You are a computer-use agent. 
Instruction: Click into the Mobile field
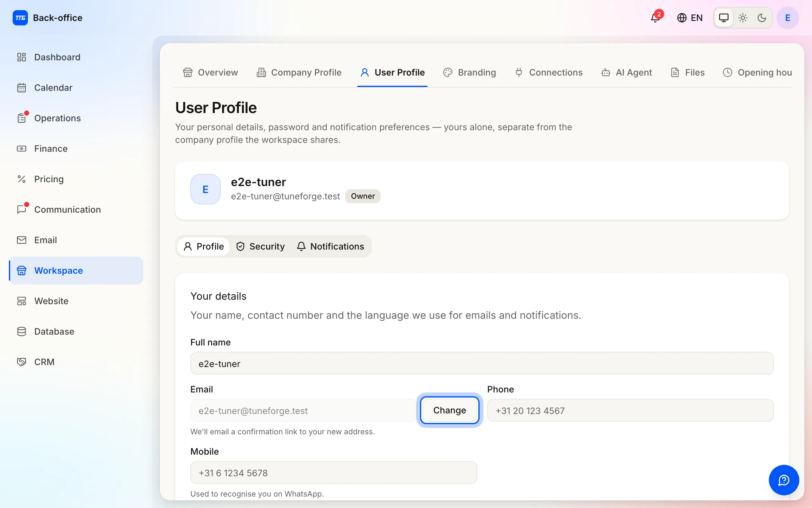[x=334, y=472]
